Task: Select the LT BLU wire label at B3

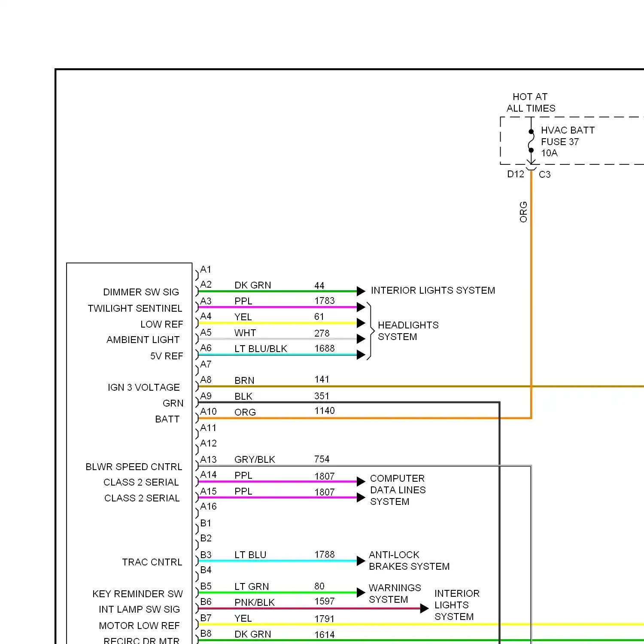Action: [x=250, y=555]
